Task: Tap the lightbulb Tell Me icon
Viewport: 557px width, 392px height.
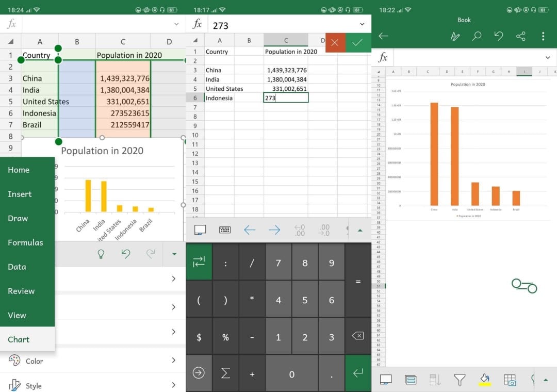Action: pyautogui.click(x=101, y=254)
